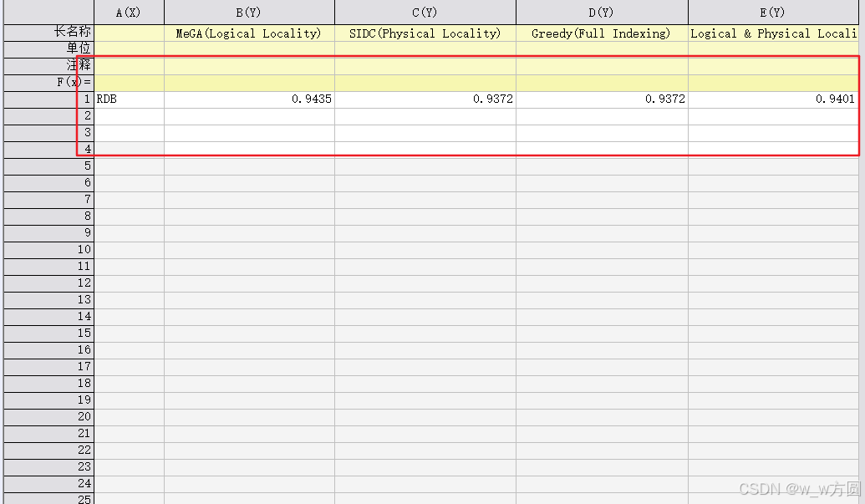The image size is (865, 504).
Task: Select row header 3
Action: (x=48, y=132)
